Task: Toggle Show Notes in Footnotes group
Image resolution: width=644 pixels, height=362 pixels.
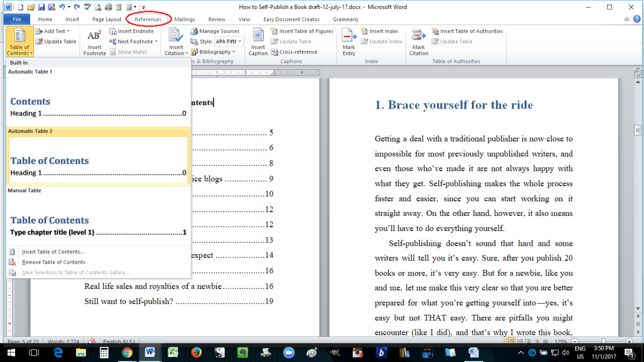Action: tap(133, 51)
